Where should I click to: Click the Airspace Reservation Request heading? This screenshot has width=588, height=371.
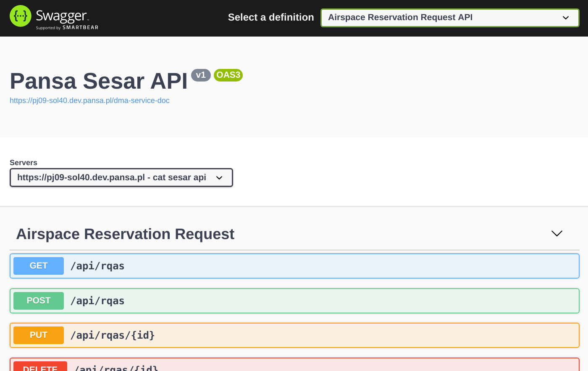[x=125, y=234]
